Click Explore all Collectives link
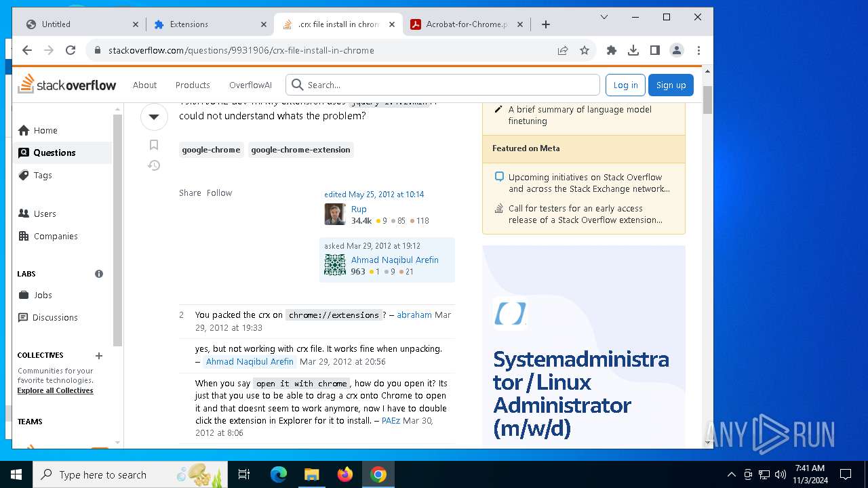 56,390
